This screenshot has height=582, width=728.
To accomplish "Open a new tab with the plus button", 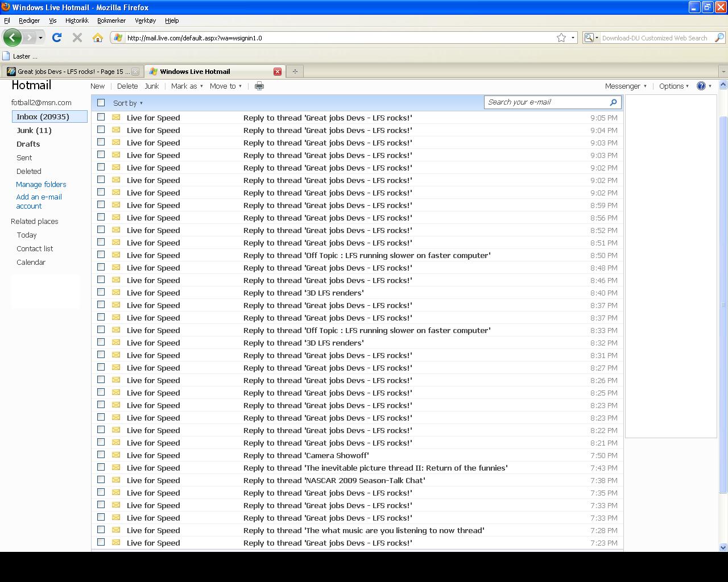I will tap(295, 72).
